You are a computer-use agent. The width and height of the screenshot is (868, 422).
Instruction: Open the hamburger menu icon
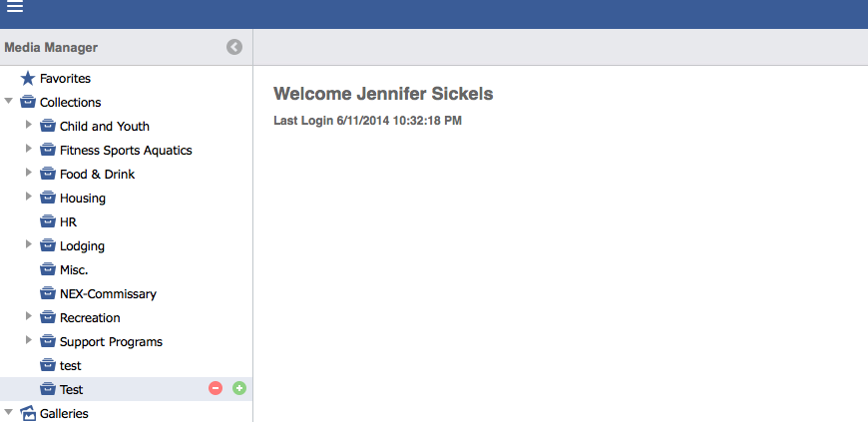click(15, 8)
